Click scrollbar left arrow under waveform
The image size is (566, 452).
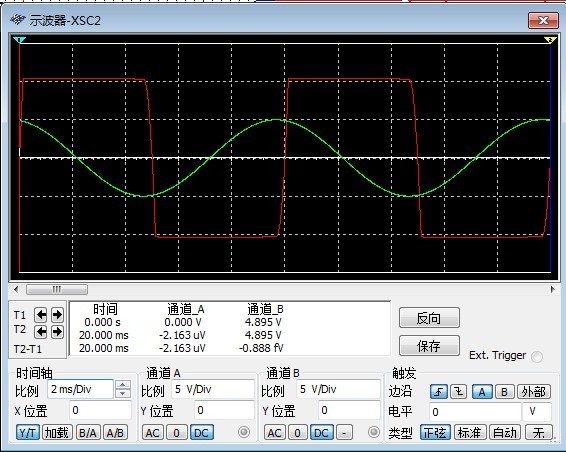[16, 289]
